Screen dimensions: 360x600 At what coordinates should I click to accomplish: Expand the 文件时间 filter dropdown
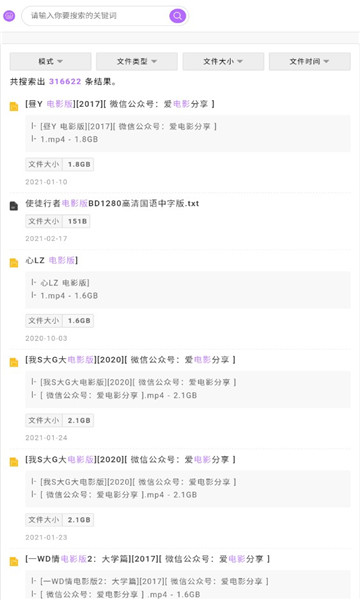click(x=310, y=62)
